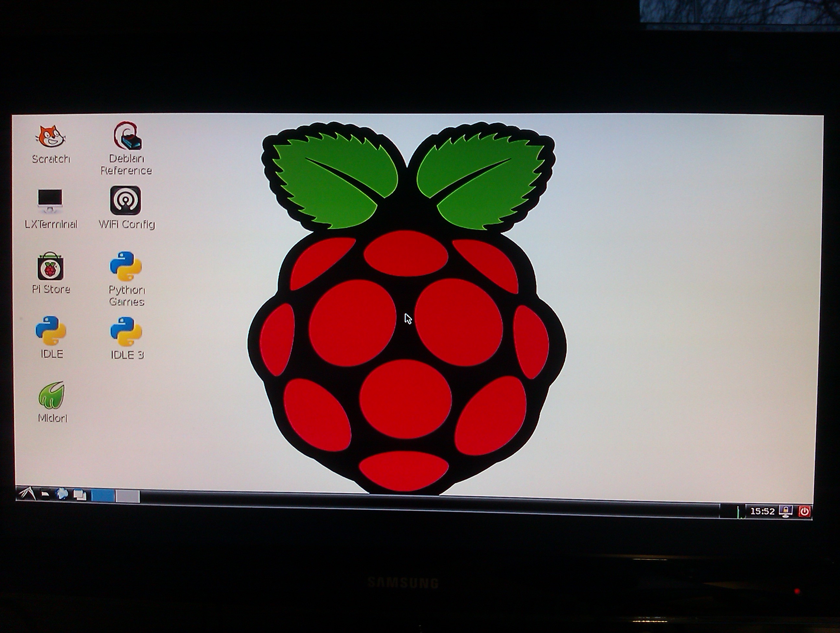Image resolution: width=840 pixels, height=633 pixels.
Task: Toggle the iconify all windows button
Action: click(x=80, y=495)
